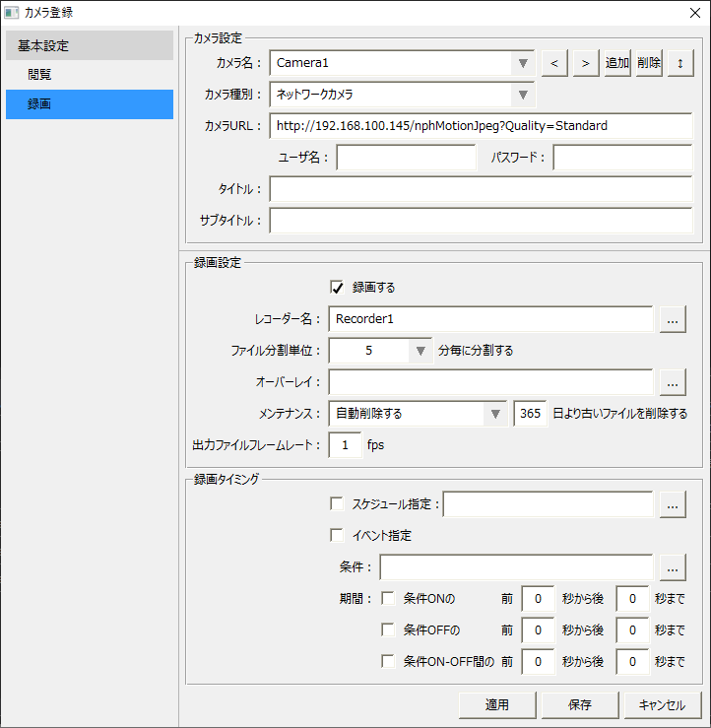
Task: Click the 出力ファイルフレームレート fps field
Action: point(345,445)
